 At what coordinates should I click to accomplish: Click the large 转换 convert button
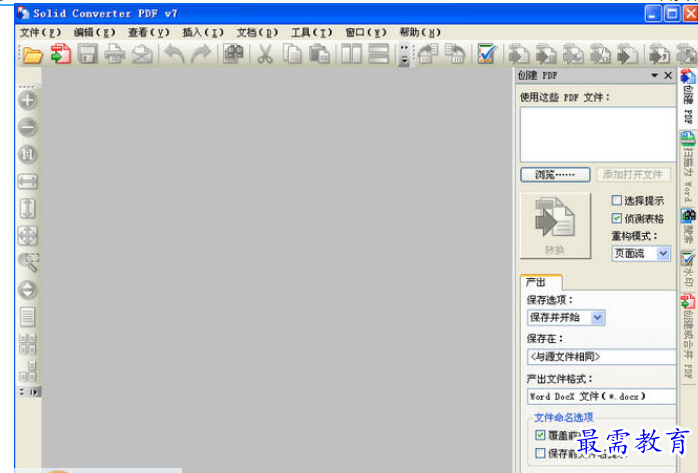point(555,226)
